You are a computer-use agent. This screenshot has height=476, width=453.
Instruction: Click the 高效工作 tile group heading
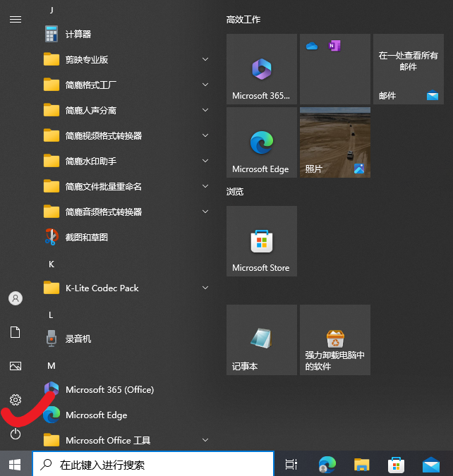243,20
